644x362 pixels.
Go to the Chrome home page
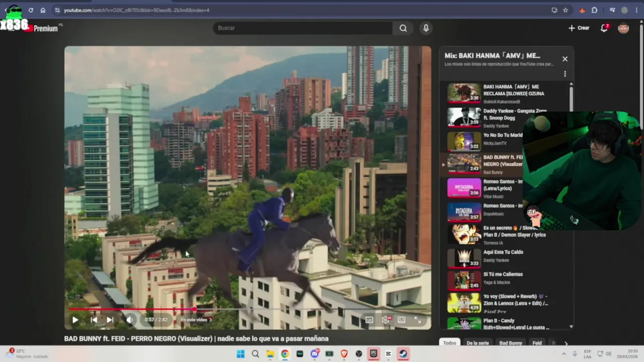click(x=43, y=10)
